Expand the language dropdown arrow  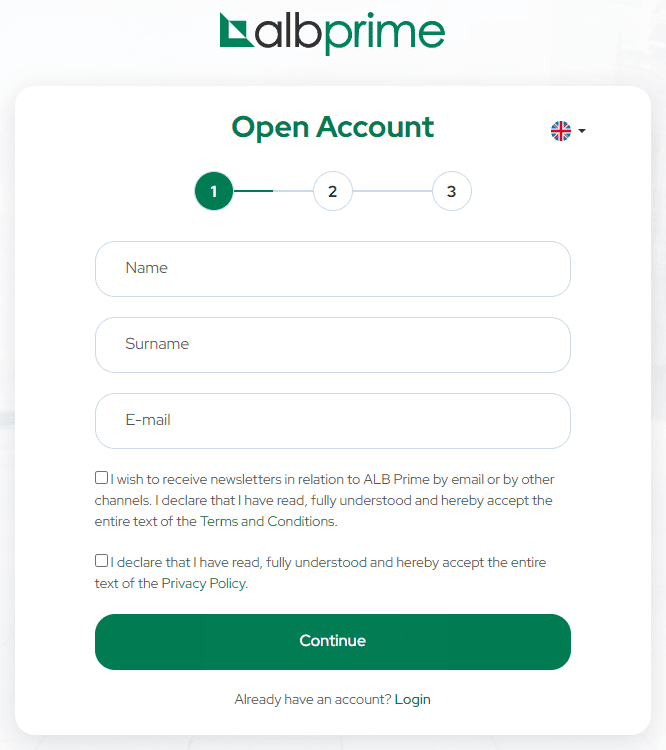click(582, 131)
